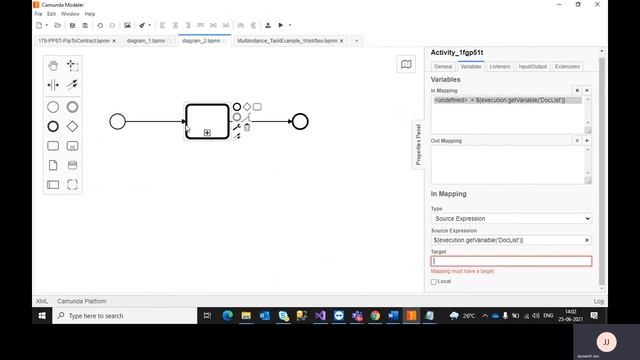The height and width of the screenshot is (360, 640).
Task: Click the Target input field
Action: pos(511,261)
